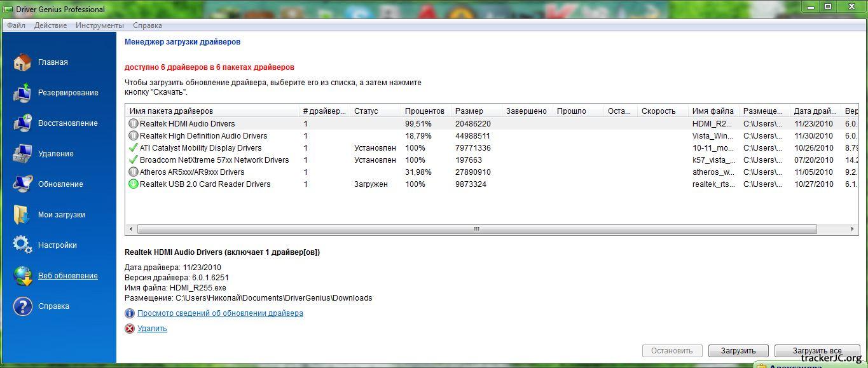868x368 pixels.
Task: Open the Инструменты menu
Action: pos(99,25)
